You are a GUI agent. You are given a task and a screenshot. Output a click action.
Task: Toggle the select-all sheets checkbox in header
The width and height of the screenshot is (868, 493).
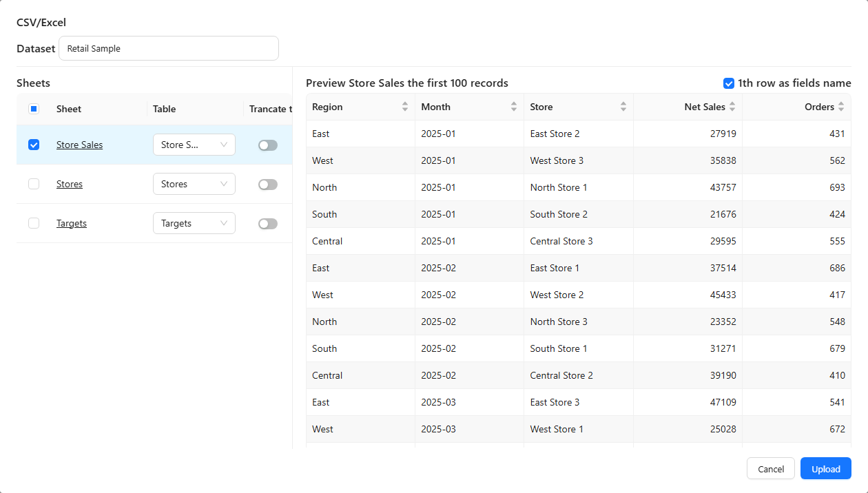click(x=34, y=109)
